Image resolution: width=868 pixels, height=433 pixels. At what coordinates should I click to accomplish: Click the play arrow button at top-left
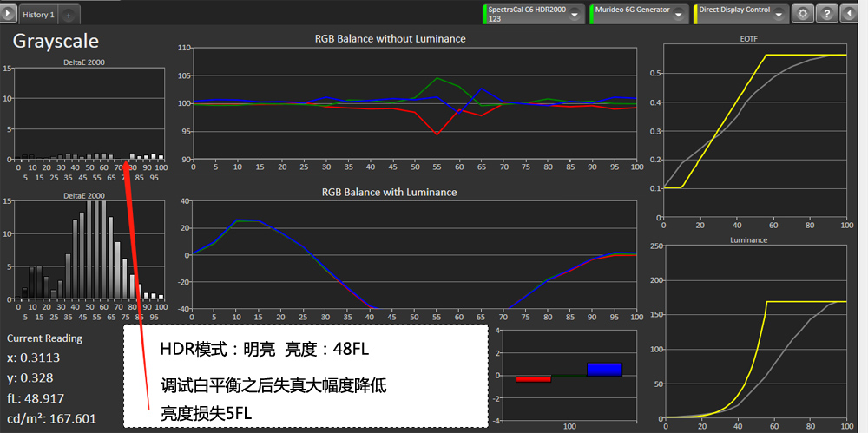[x=9, y=13]
